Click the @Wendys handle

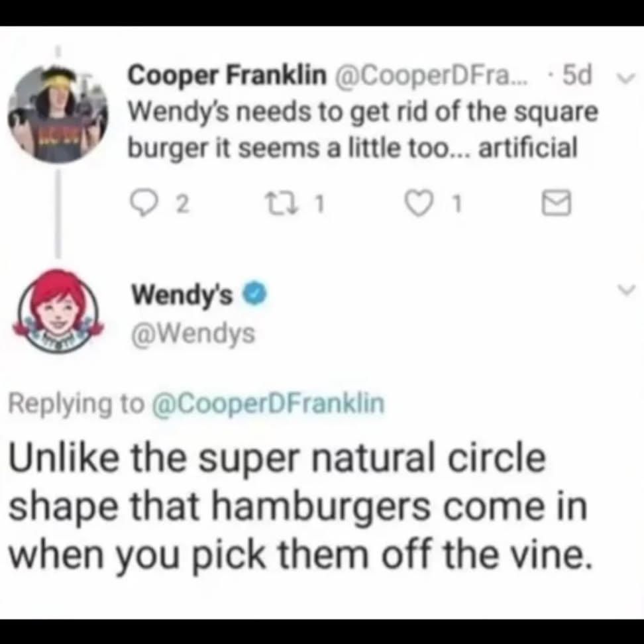click(193, 334)
